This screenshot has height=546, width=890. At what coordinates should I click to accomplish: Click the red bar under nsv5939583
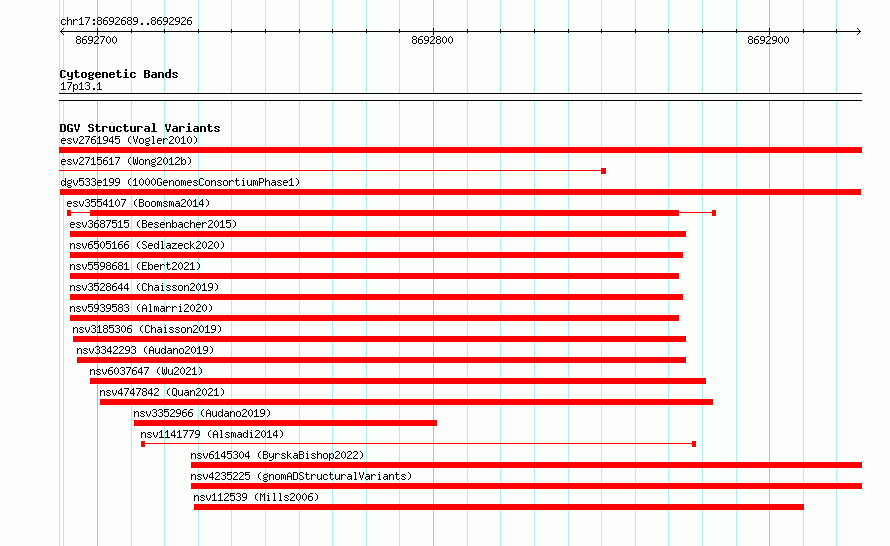point(374,318)
